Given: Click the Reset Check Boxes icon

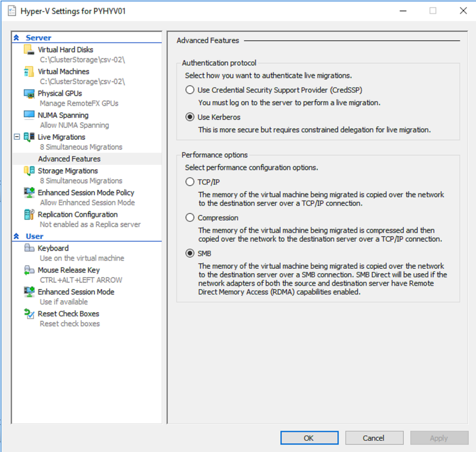Looking at the screenshot, I should [29, 314].
